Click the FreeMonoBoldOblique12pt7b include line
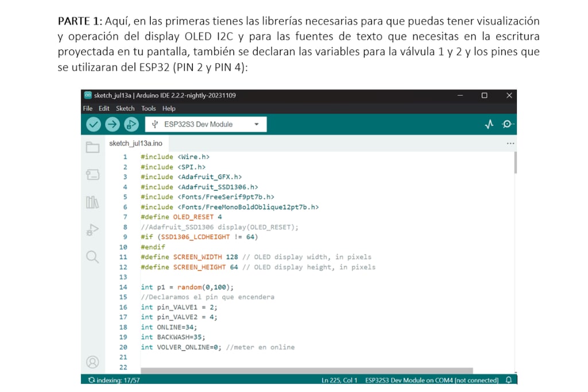This screenshot has width=588, height=392. (230, 207)
